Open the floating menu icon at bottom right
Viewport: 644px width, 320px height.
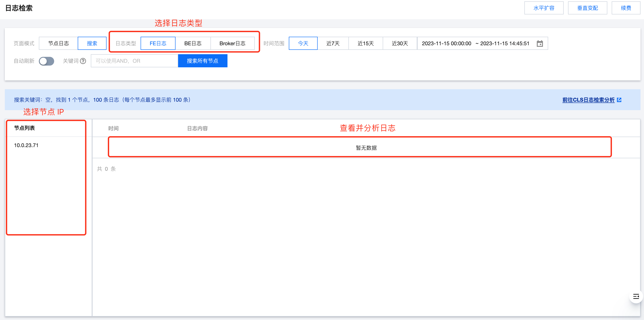[x=636, y=296]
